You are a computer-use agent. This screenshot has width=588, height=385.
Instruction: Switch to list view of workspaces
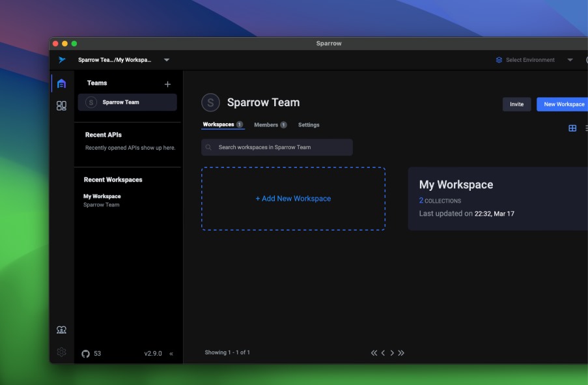click(x=585, y=128)
